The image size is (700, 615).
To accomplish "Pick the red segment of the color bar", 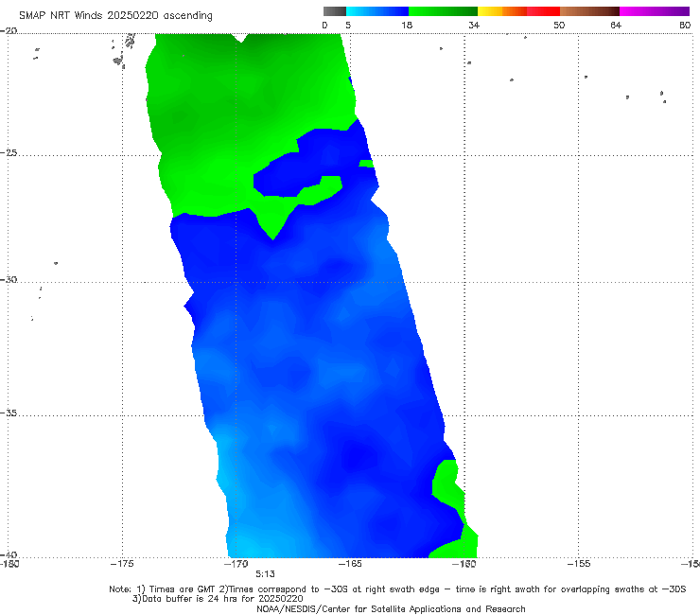I will tap(543, 11).
